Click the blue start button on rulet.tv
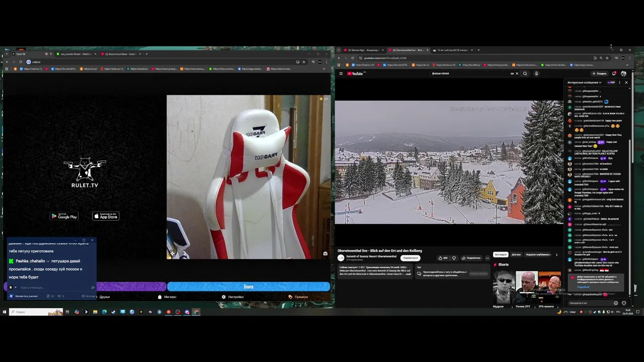 pyautogui.click(x=249, y=287)
